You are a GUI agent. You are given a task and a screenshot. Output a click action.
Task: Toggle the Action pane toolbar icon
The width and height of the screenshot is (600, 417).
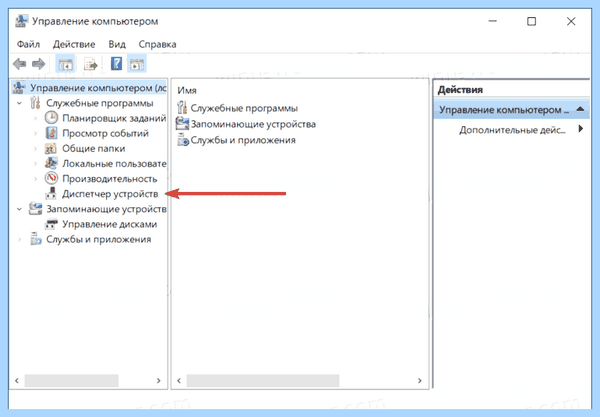[137, 64]
